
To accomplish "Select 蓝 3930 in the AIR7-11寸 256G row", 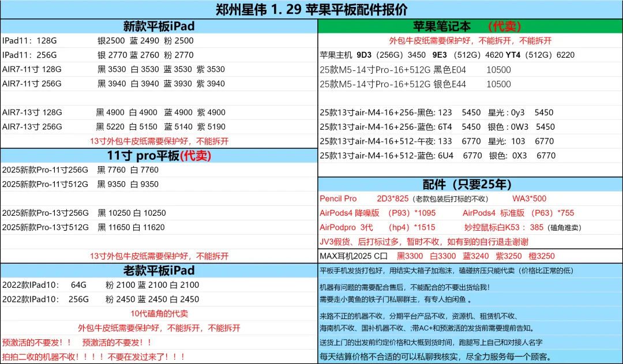I will coord(178,84).
